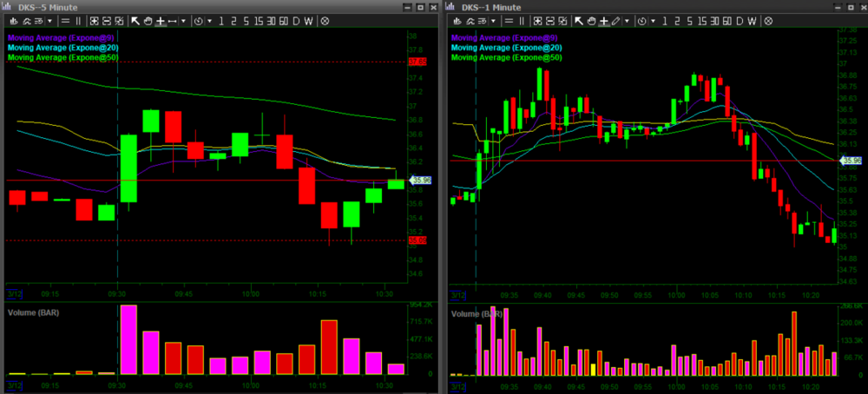Click first chart-type icon in 1 Minute toolbar

pyautogui.click(x=457, y=20)
